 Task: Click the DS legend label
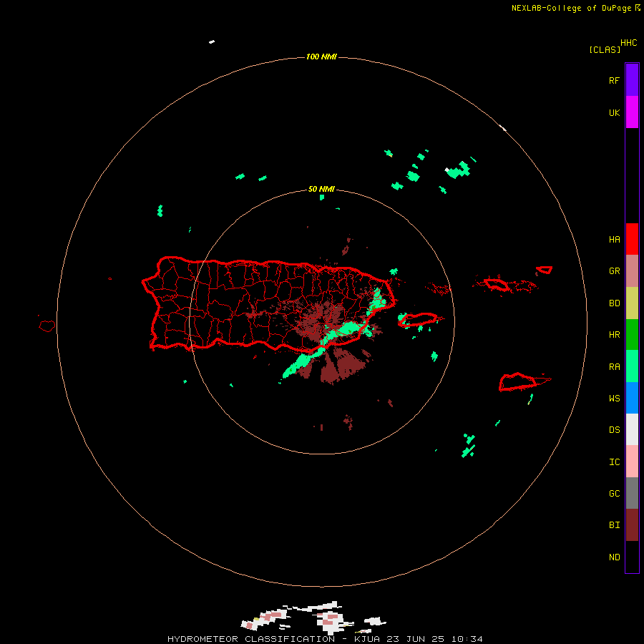coord(614,429)
